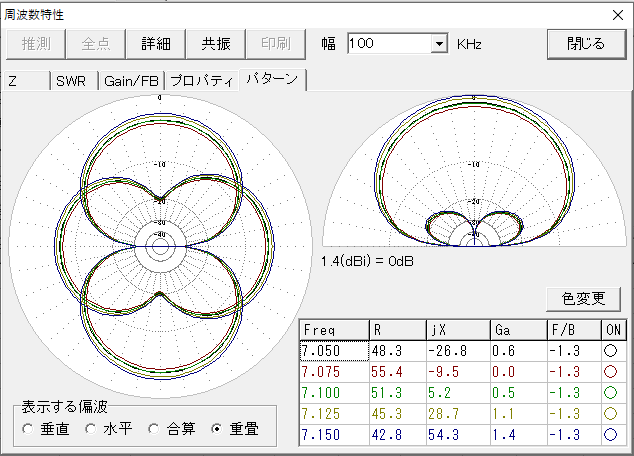Click jX value 5.2
The height and width of the screenshot is (456, 634).
(458, 393)
